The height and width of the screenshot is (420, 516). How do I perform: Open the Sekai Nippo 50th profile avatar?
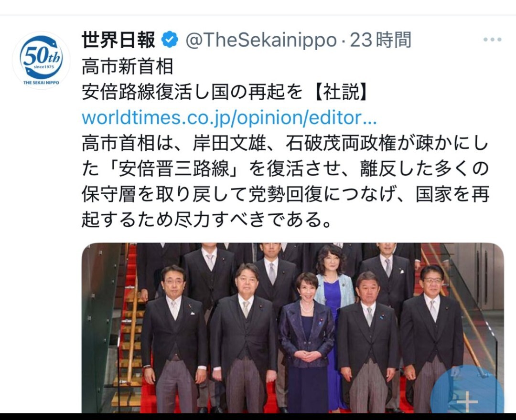(x=41, y=60)
